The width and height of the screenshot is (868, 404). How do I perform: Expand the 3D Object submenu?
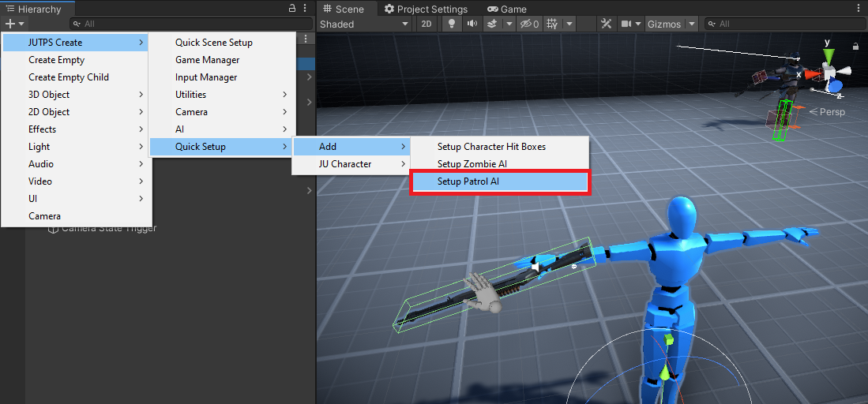coord(75,95)
